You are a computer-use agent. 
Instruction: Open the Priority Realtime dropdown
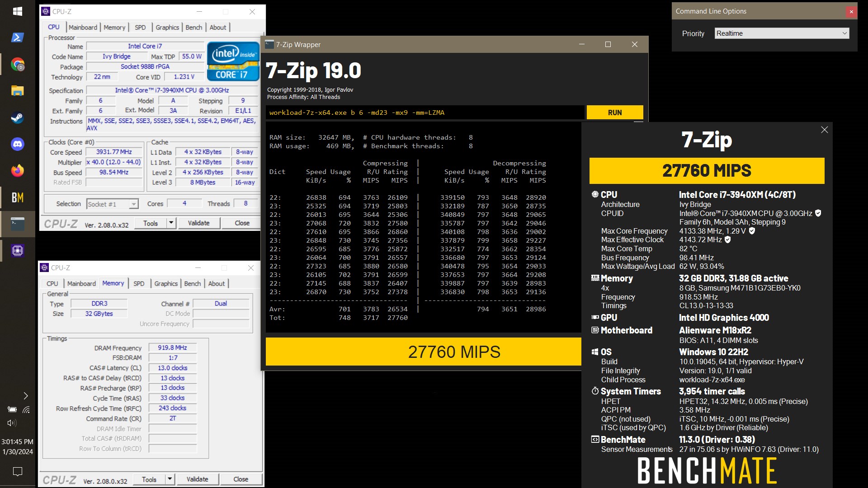(782, 33)
